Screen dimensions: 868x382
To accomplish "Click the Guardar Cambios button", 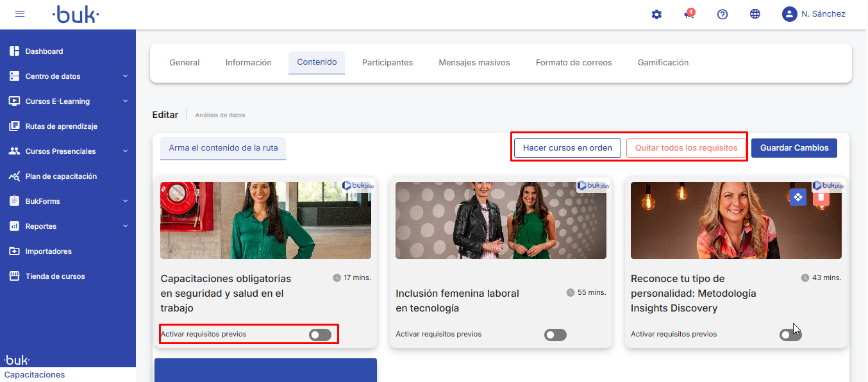I will 794,148.
